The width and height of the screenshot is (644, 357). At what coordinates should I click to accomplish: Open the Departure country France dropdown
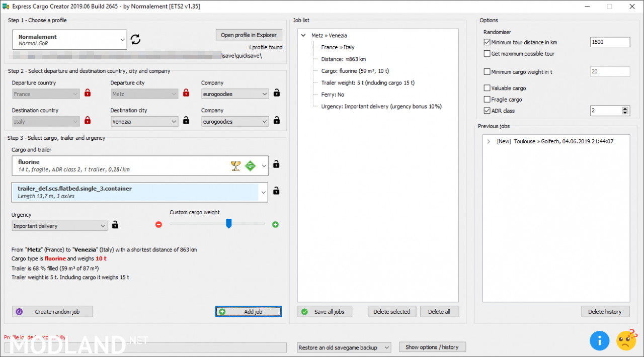46,94
